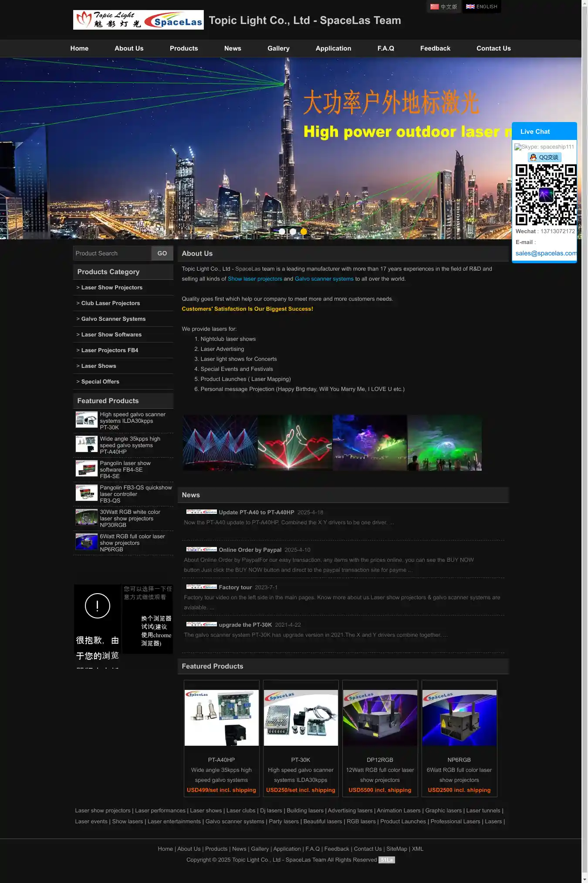Open the QQ chat penguin button
This screenshot has height=883, width=588.
coord(544,157)
